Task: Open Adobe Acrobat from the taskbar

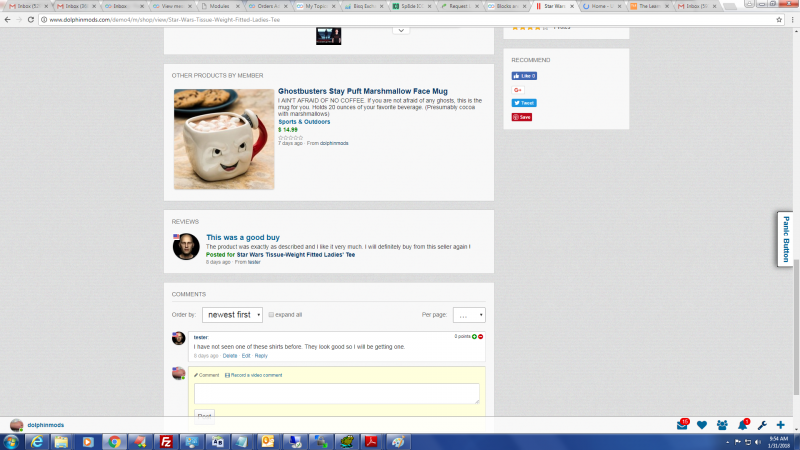Action: click(371, 442)
